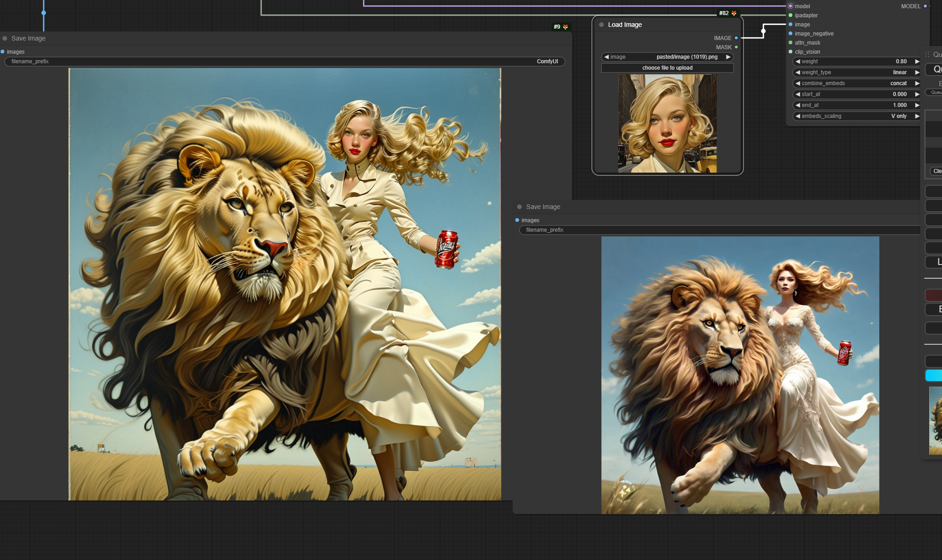Click the MASK output socket on Load Image
This screenshot has height=560, width=942.
tap(736, 47)
